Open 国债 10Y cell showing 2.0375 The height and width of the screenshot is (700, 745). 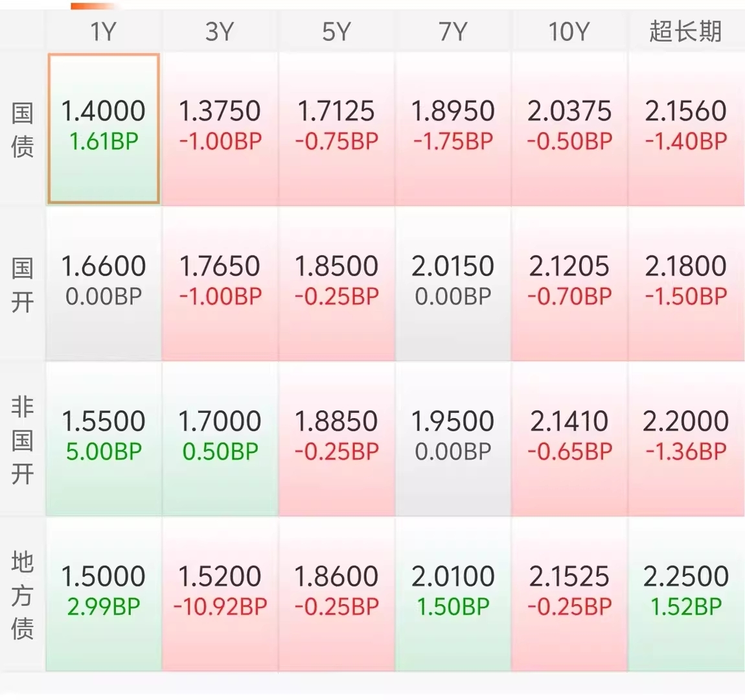(569, 129)
